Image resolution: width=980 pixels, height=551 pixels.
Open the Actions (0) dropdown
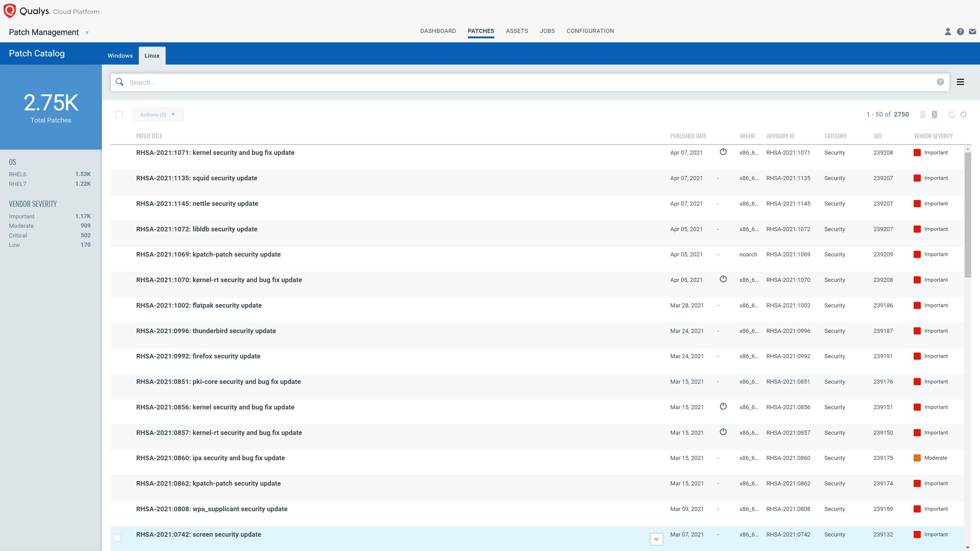157,115
